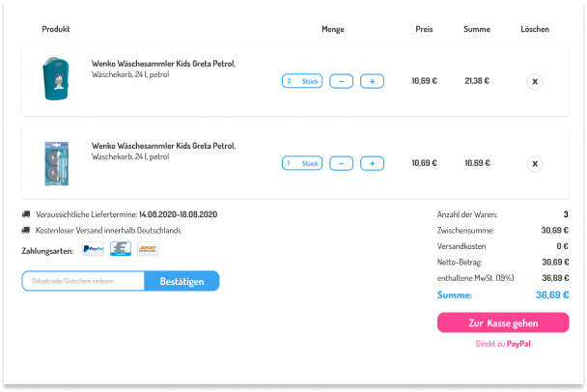The width and height of the screenshot is (587, 392).
Task: Click the Preis column header
Action: coord(424,29)
